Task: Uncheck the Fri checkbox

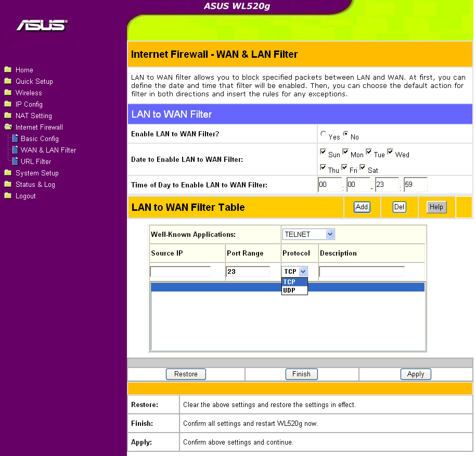Action: tap(344, 167)
